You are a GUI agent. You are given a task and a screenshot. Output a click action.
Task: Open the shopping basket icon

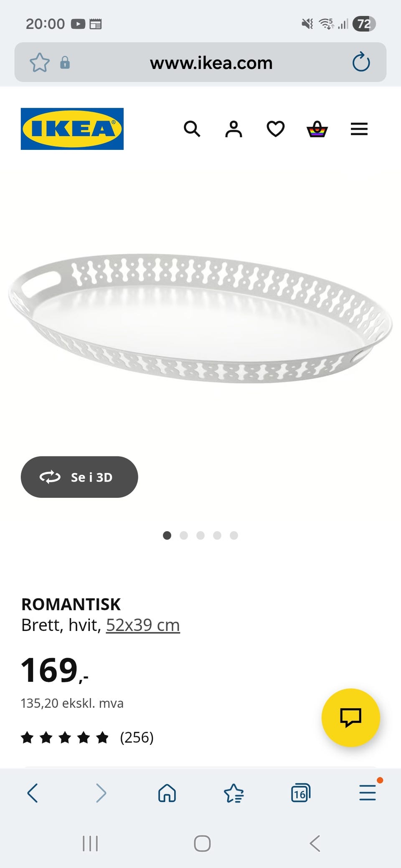pyautogui.click(x=317, y=129)
